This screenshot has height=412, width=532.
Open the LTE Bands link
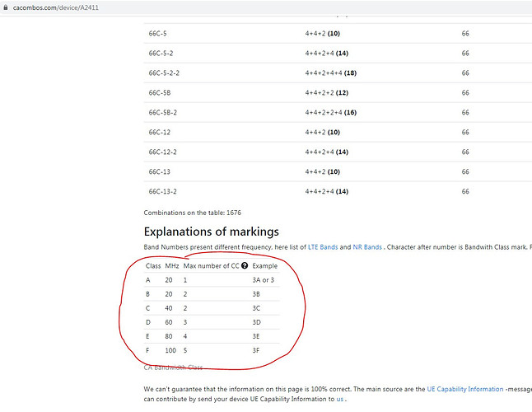(x=323, y=247)
